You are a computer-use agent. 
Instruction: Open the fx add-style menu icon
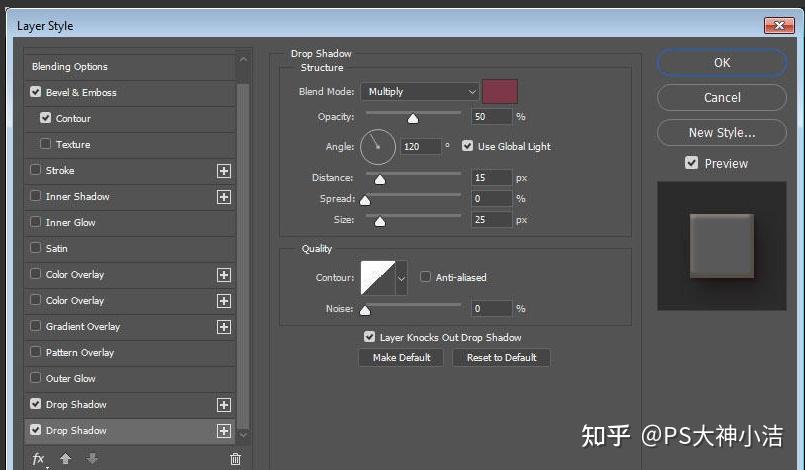click(x=39, y=459)
